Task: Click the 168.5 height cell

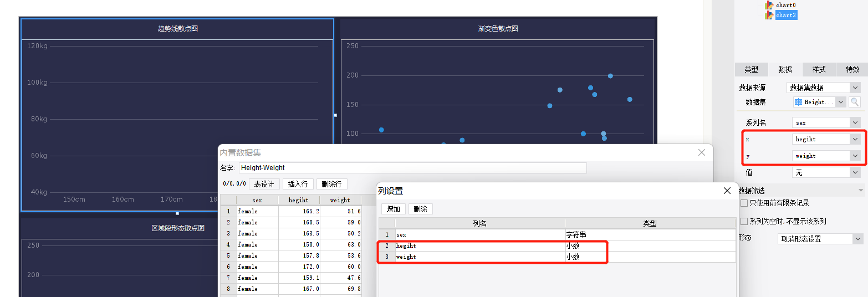Action: coord(299,222)
